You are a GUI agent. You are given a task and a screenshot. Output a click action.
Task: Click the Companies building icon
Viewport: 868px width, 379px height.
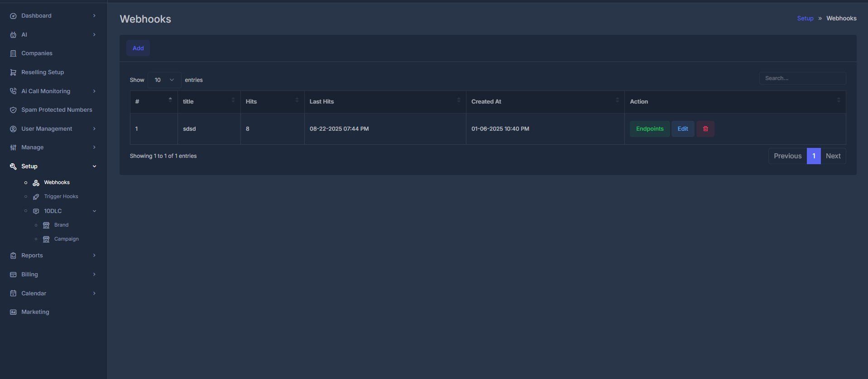(13, 53)
